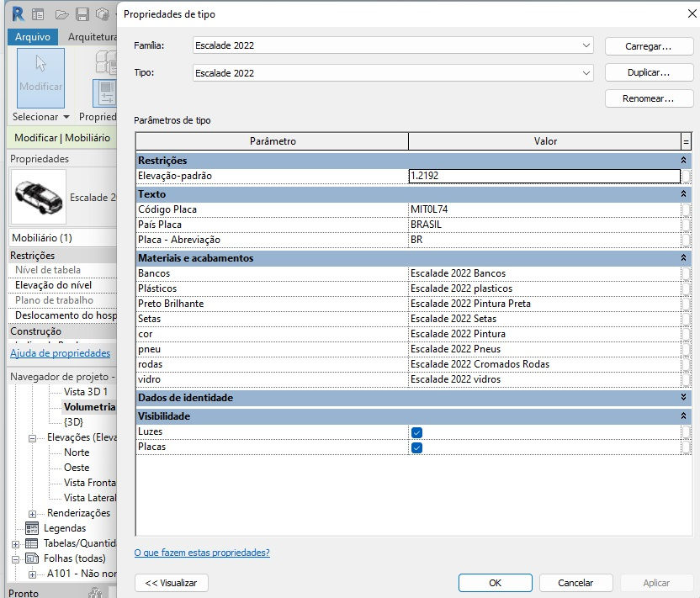Click the Tabelas/Quantidades schedule icon
The image size is (700, 598).
coord(32,543)
